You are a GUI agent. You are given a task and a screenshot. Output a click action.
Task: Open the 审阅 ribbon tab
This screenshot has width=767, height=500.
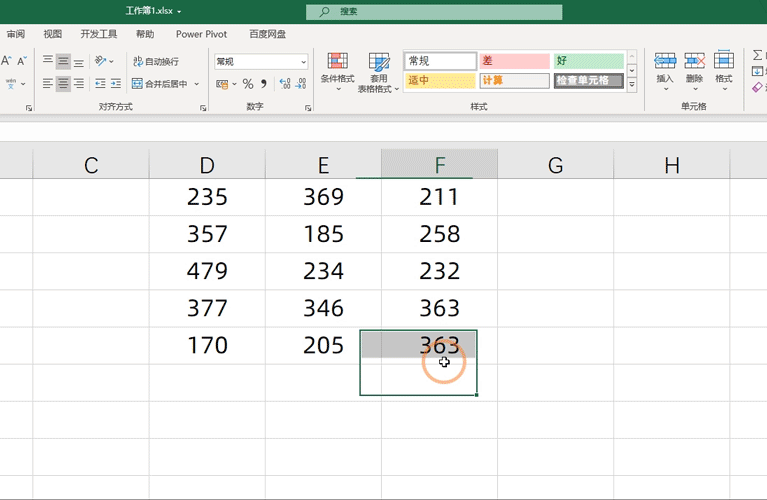pyautogui.click(x=16, y=34)
